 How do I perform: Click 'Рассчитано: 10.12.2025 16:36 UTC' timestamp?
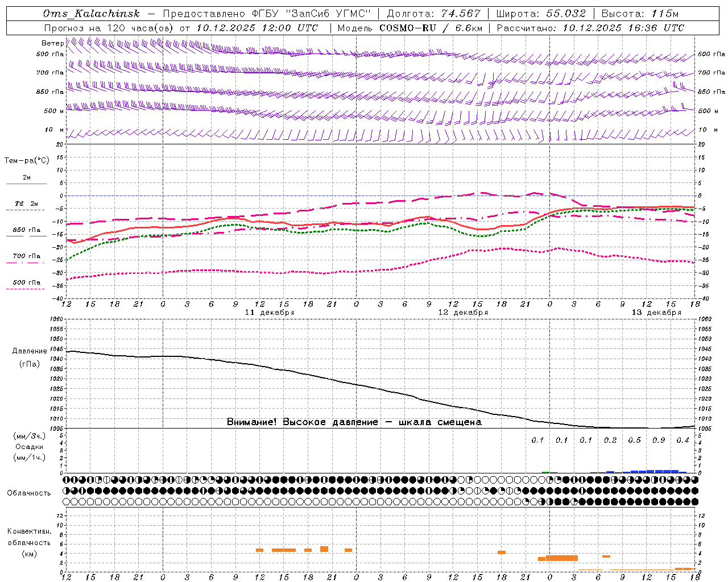coord(590,28)
